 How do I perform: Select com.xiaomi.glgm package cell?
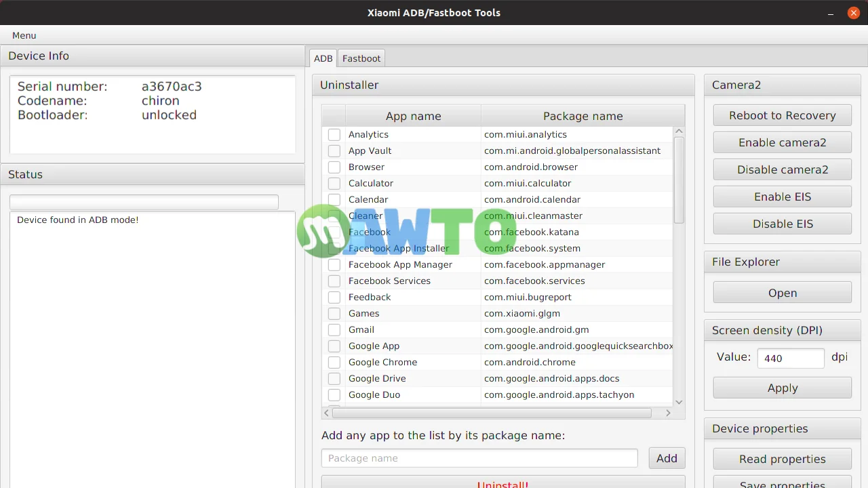pos(577,313)
